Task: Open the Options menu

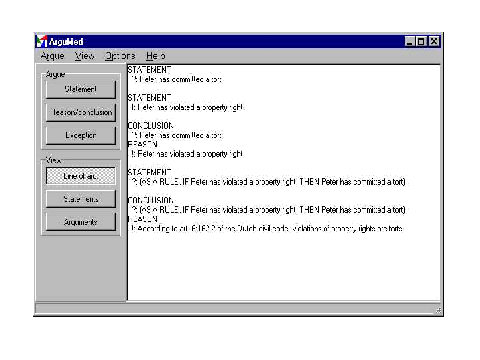Action: (x=120, y=56)
